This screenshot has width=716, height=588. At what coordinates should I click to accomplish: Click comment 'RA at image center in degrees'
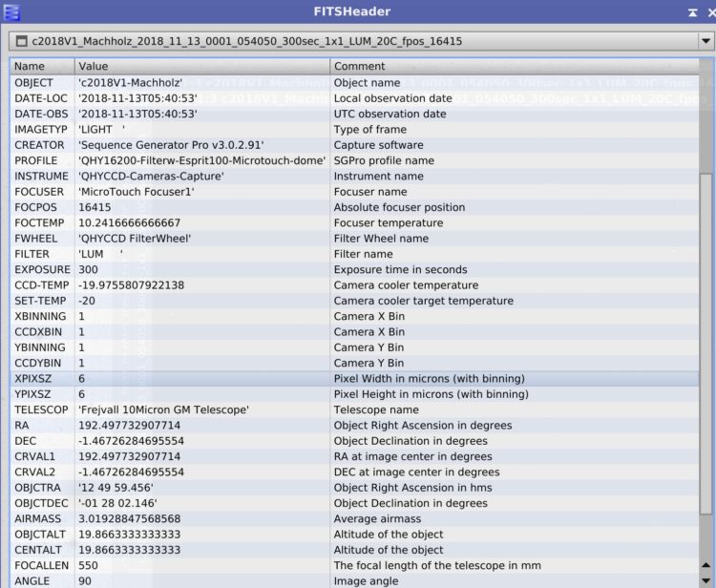click(x=412, y=456)
